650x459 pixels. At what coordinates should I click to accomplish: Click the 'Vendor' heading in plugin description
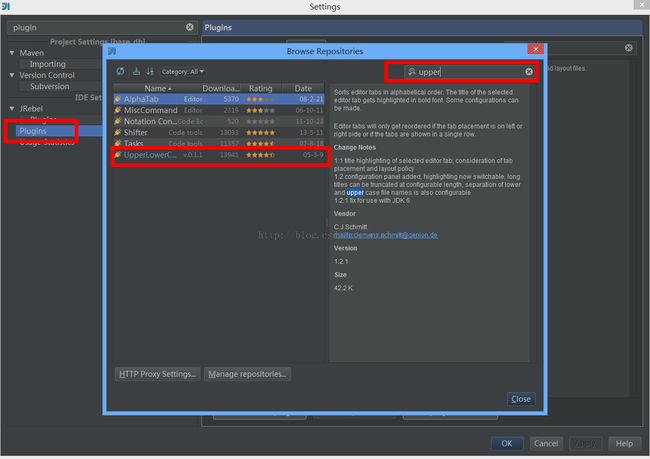click(344, 214)
